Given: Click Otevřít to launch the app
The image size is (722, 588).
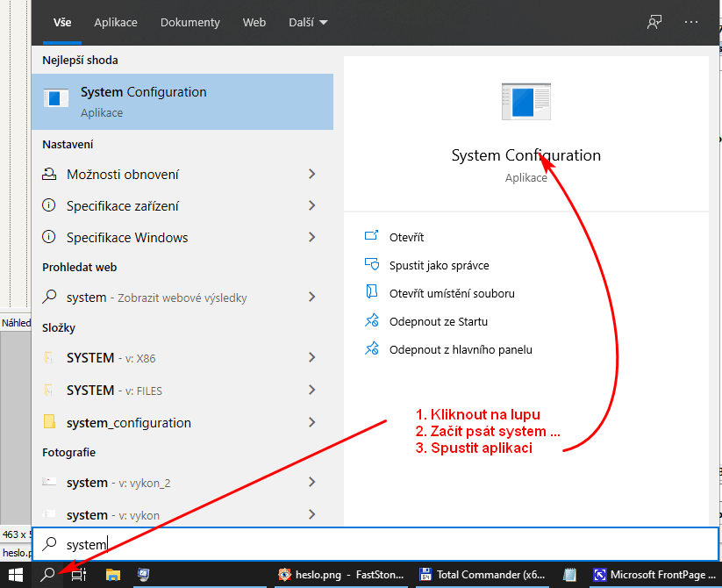Looking at the screenshot, I should click(406, 237).
